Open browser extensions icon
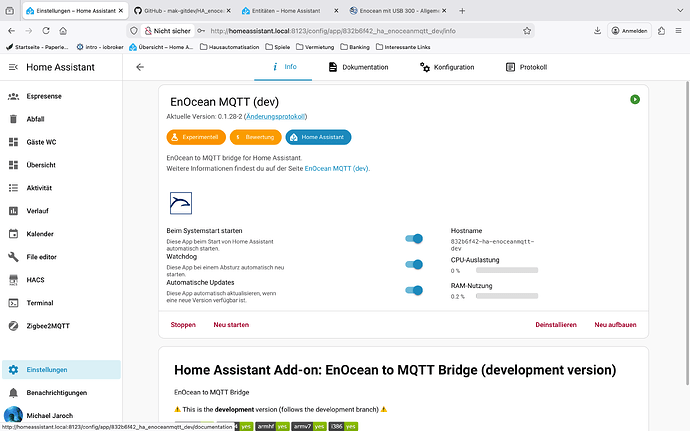 point(661,31)
